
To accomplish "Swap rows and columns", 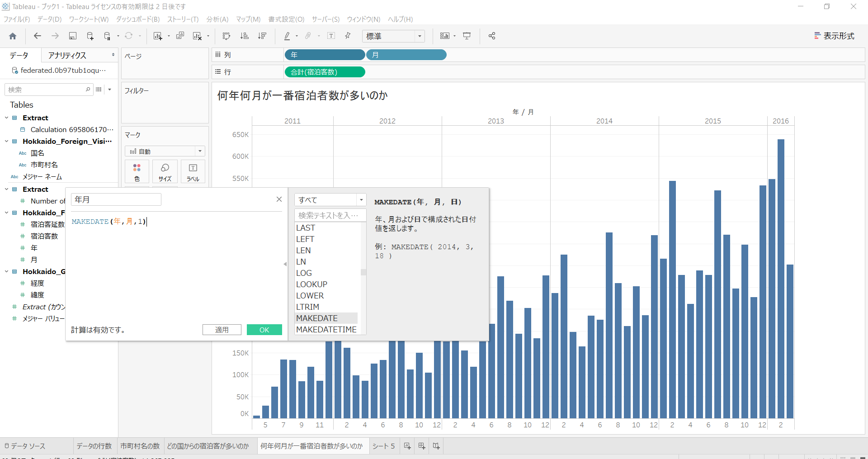I will click(226, 36).
